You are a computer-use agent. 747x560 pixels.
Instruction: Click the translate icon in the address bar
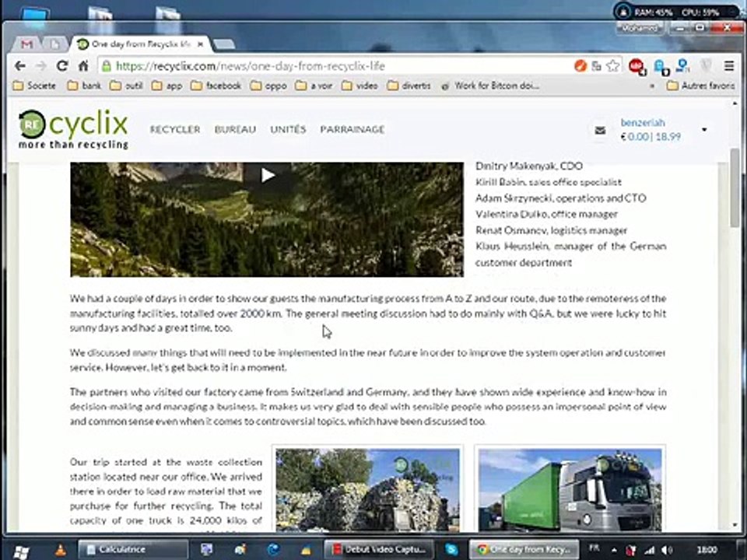coord(596,65)
